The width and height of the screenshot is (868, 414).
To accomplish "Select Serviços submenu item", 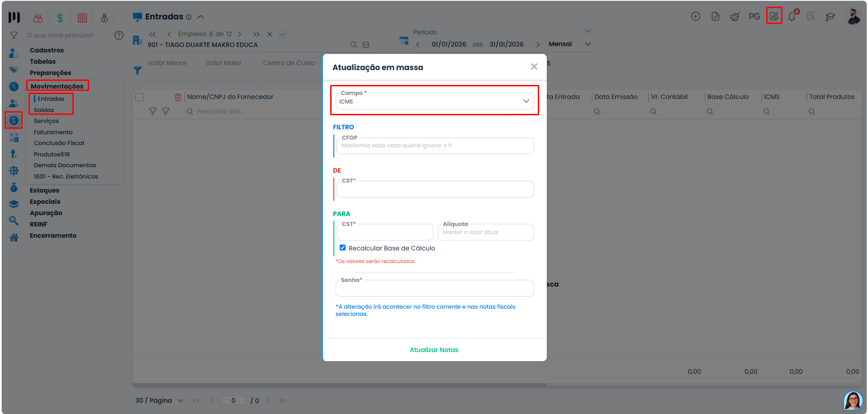I will (46, 121).
